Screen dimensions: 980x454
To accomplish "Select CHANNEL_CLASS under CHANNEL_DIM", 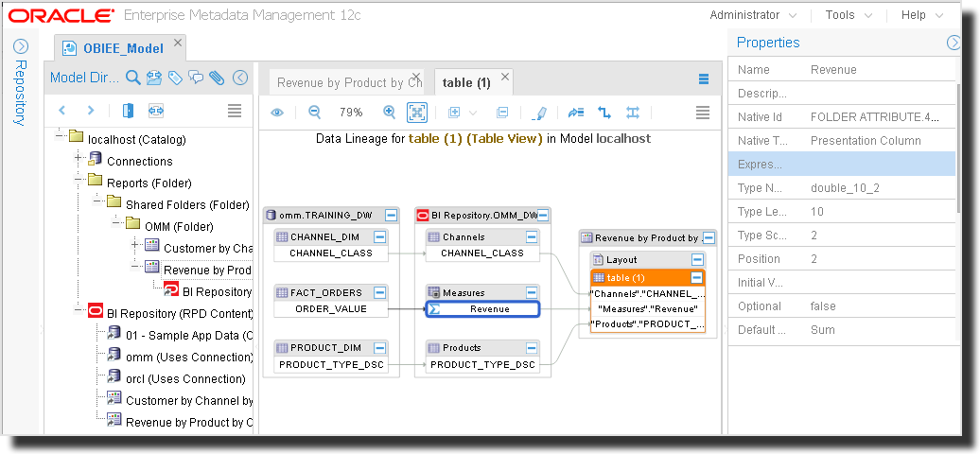I will point(331,253).
